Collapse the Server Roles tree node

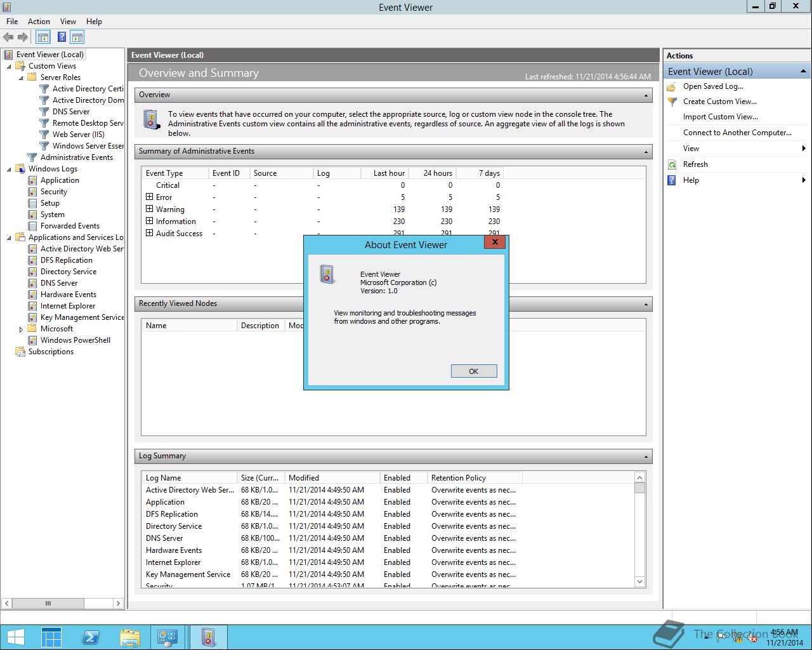tap(21, 77)
